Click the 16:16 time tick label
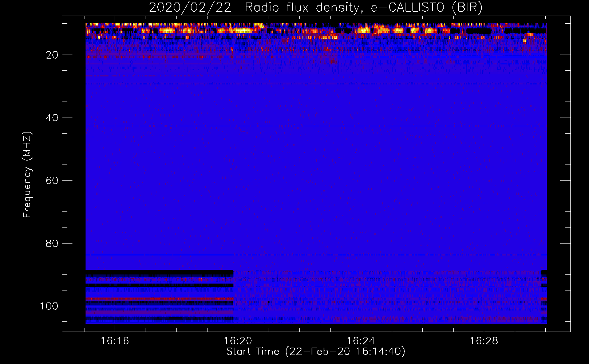The height and width of the screenshot is (364, 589). 115,341
